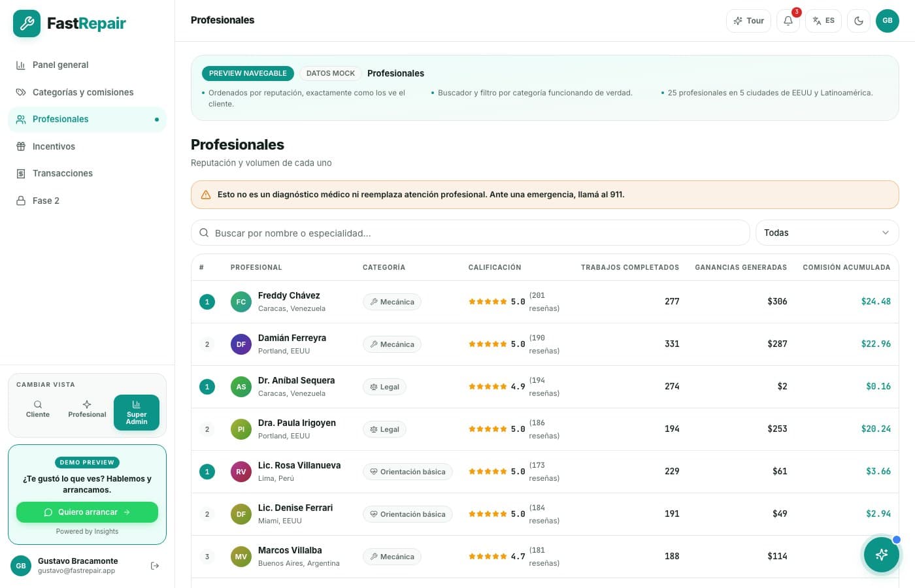Click the COMISIÓN ACUMULADA column header

tap(846, 267)
